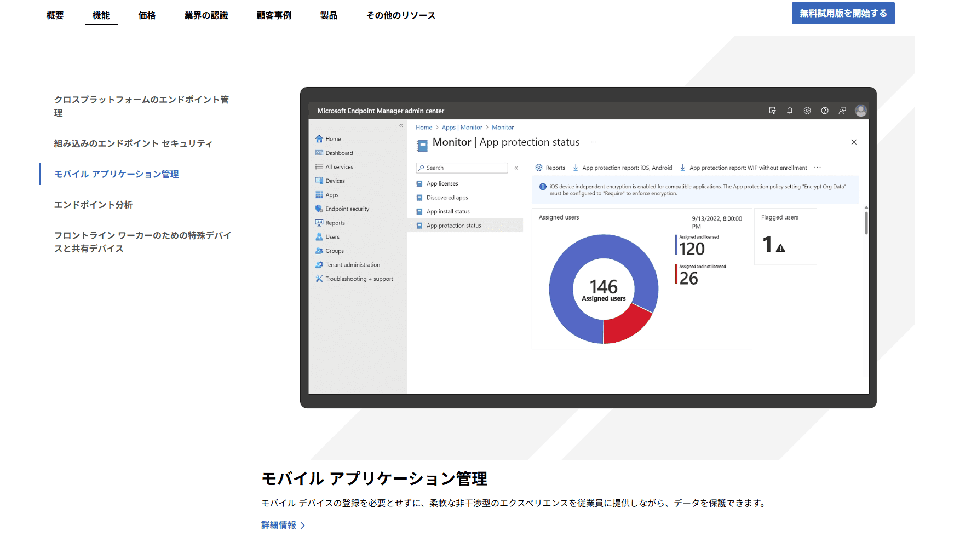The width and height of the screenshot is (954, 560).
Task: Select モバイル アプリケーション管理 in feature list
Action: 117,174
